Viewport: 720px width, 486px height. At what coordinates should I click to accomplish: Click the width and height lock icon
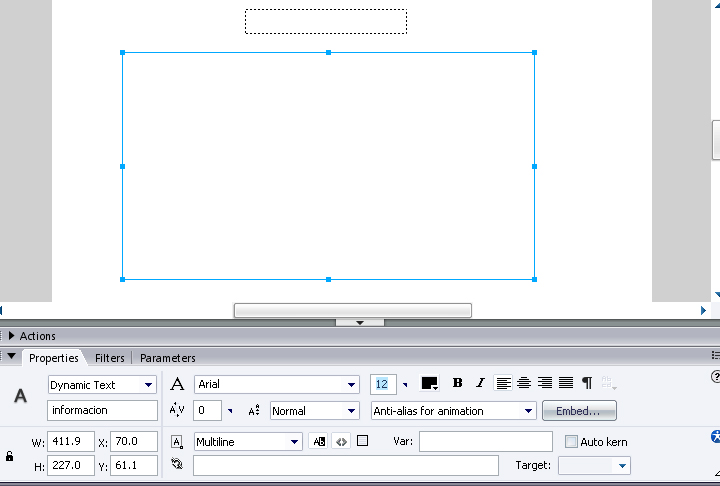pos(10,456)
